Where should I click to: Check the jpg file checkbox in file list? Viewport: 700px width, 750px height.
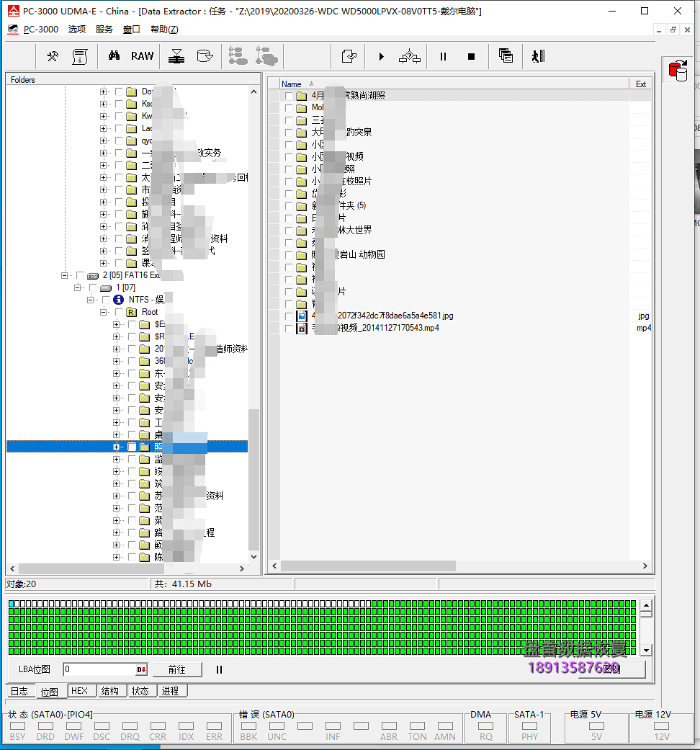288,316
